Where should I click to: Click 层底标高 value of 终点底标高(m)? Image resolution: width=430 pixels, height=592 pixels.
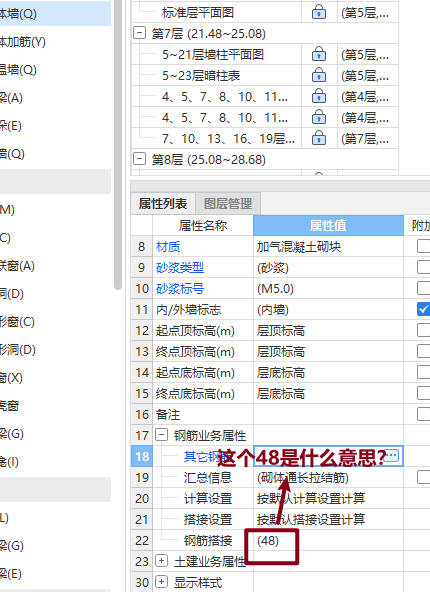(x=328, y=393)
